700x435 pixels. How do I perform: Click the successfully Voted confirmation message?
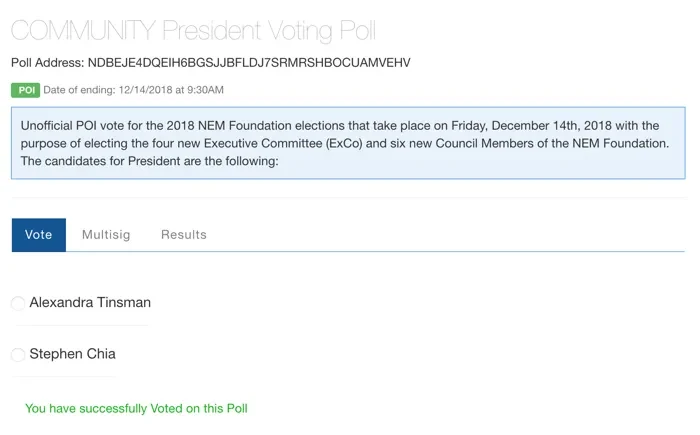pyautogui.click(x=136, y=409)
